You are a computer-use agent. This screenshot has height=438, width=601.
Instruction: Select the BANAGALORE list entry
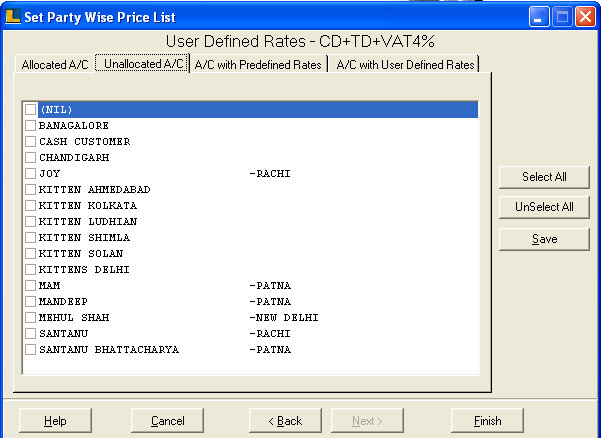[74, 125]
